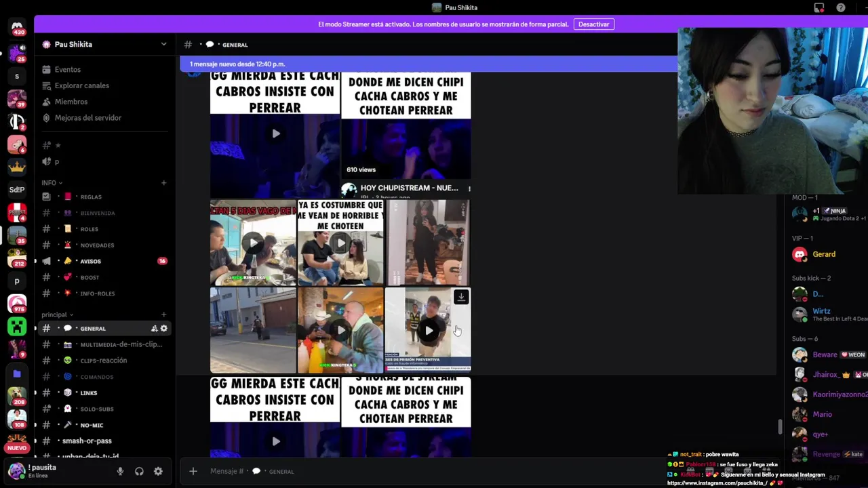Click the Explorar canales icon
The width and height of the screenshot is (868, 488).
46,85
